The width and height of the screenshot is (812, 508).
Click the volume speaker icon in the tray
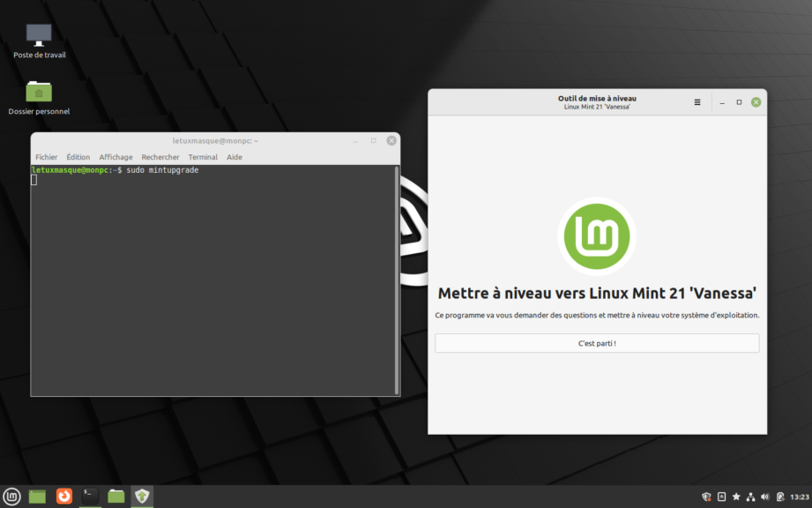tap(765, 497)
